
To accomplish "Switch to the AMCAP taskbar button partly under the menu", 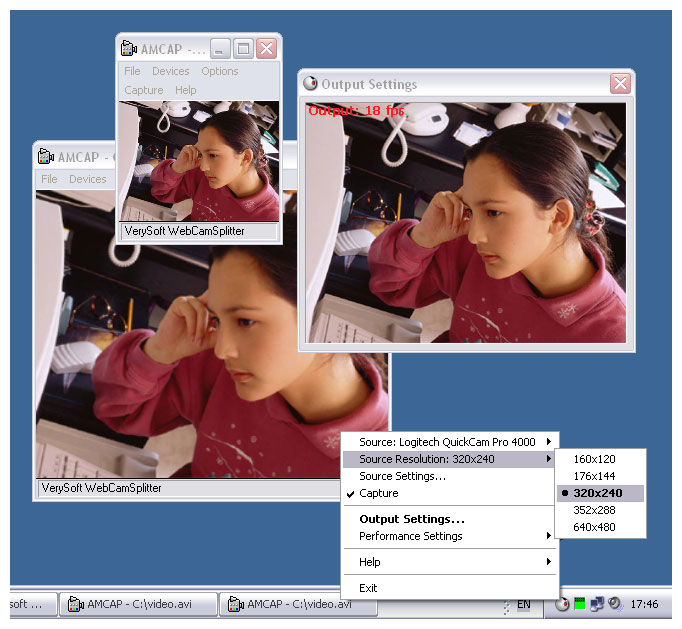I will [298, 604].
